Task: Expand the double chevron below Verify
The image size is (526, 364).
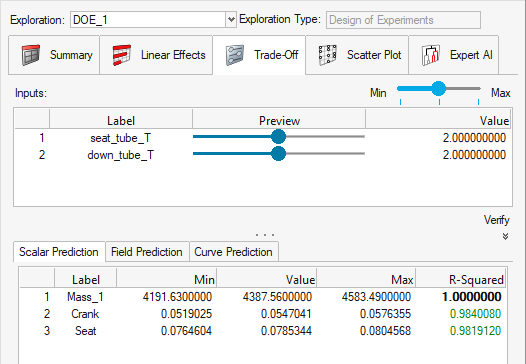Action: [x=505, y=237]
